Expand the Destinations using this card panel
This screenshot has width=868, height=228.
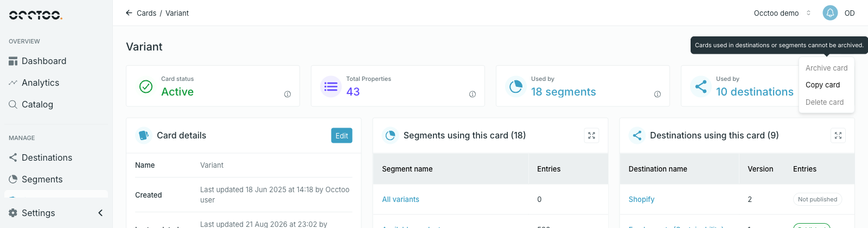[x=838, y=136]
